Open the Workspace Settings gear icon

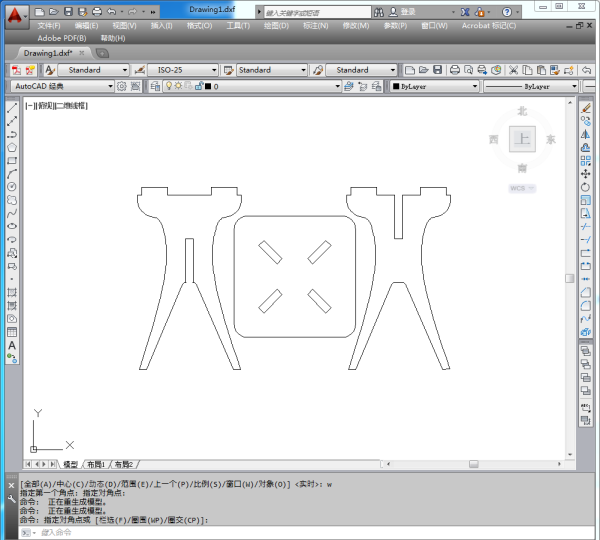click(122, 86)
